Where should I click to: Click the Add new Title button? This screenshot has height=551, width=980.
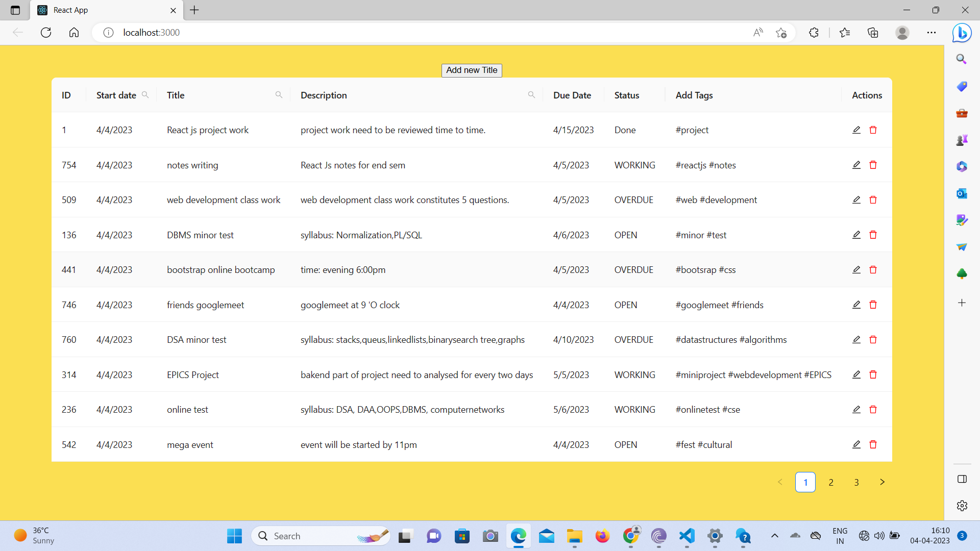472,70
